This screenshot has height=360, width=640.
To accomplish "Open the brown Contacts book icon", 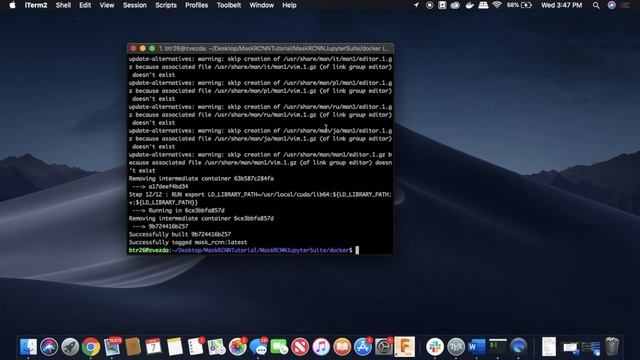I will coord(133,347).
